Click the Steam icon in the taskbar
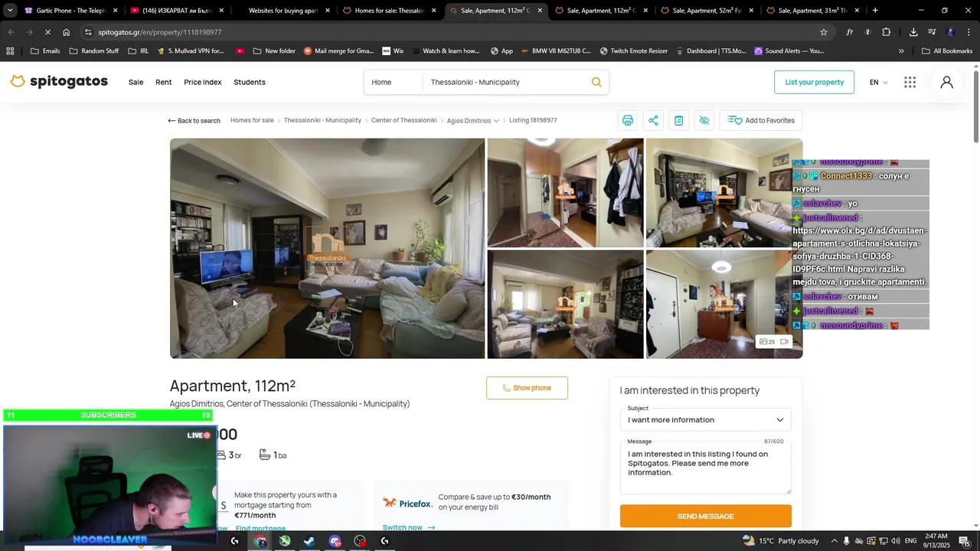This screenshot has width=980, height=551. pos(309,541)
